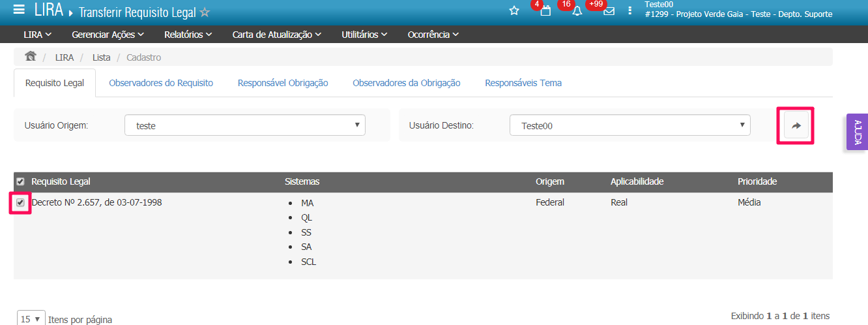The width and height of the screenshot is (868, 325).
Task: Click the Lista breadcrumb link
Action: pos(101,57)
